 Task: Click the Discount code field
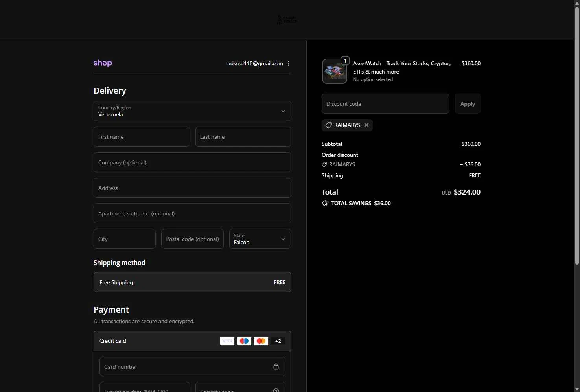tap(385, 103)
